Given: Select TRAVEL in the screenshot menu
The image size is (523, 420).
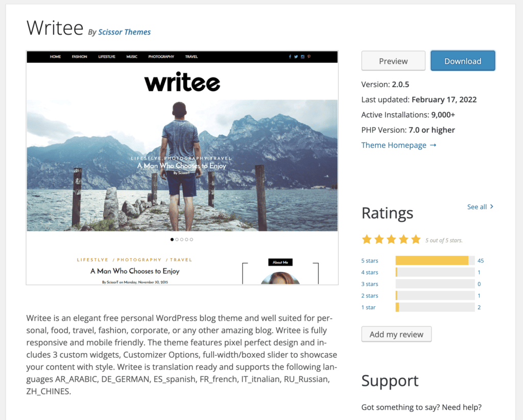Looking at the screenshot, I should (192, 57).
